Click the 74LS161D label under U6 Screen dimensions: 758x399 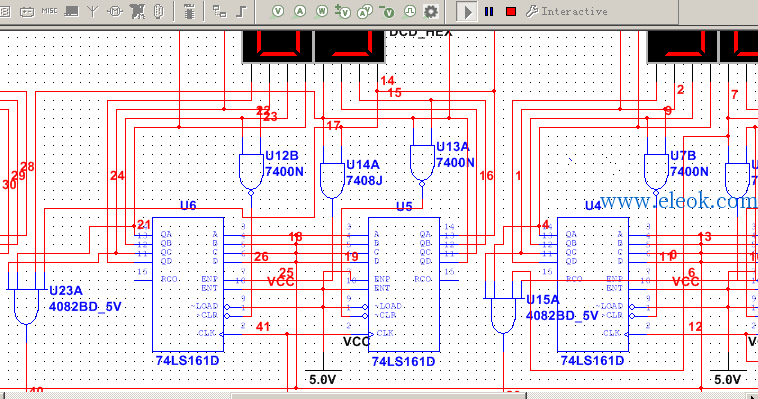(x=187, y=361)
